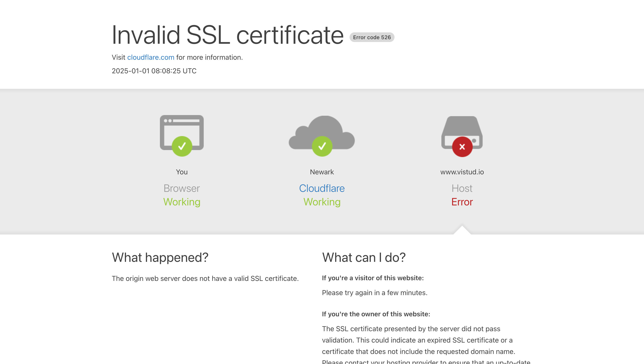644x364 pixels.
Task: Click the Invalid SSL certificate heading
Action: coord(228,35)
